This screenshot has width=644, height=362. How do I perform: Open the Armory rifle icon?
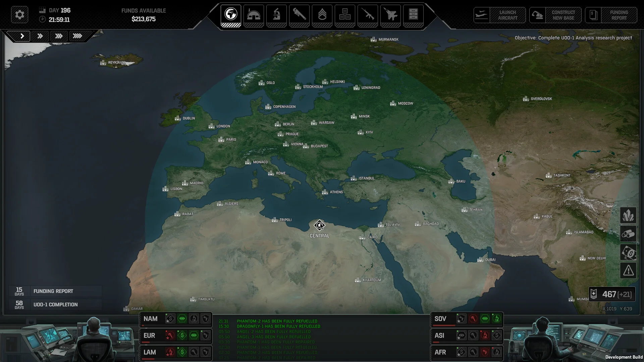pyautogui.click(x=368, y=15)
